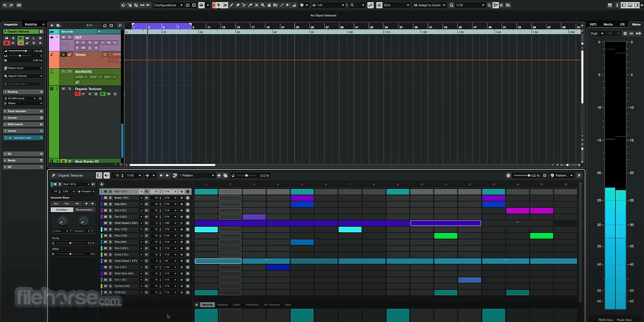This screenshot has height=322, width=644.
Task: Select the Draw pencil tool in toolbar
Action: point(232,5)
